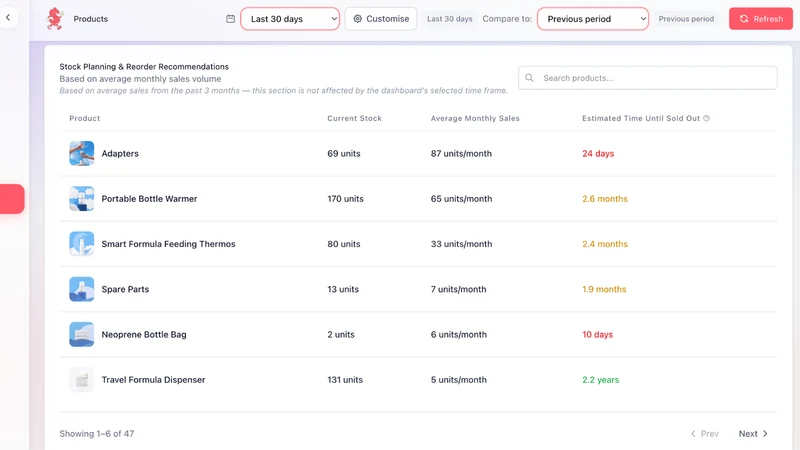Click info icon beside Estimated Time Until Sold Out
This screenshot has width=800, height=450.
coord(707,118)
